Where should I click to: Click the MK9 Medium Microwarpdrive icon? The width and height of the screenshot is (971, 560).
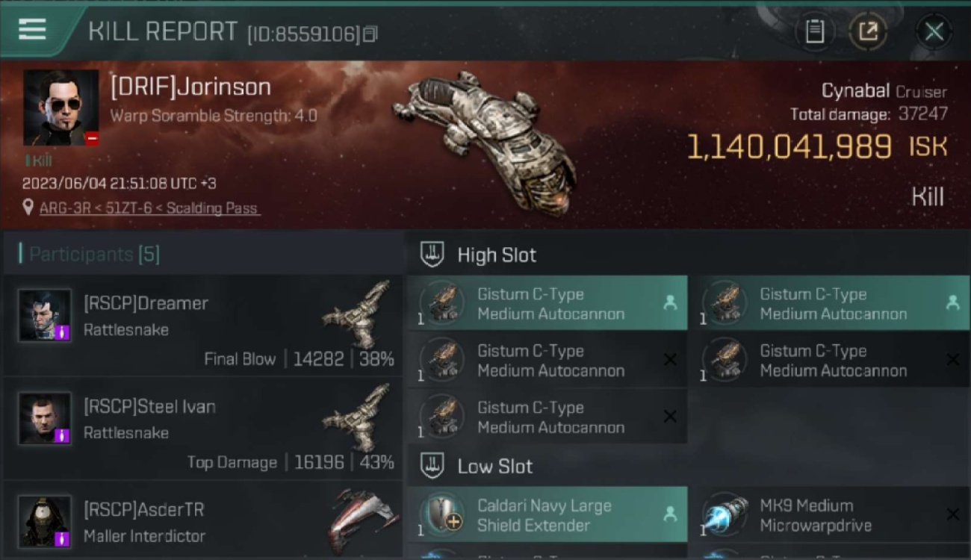[x=725, y=515]
